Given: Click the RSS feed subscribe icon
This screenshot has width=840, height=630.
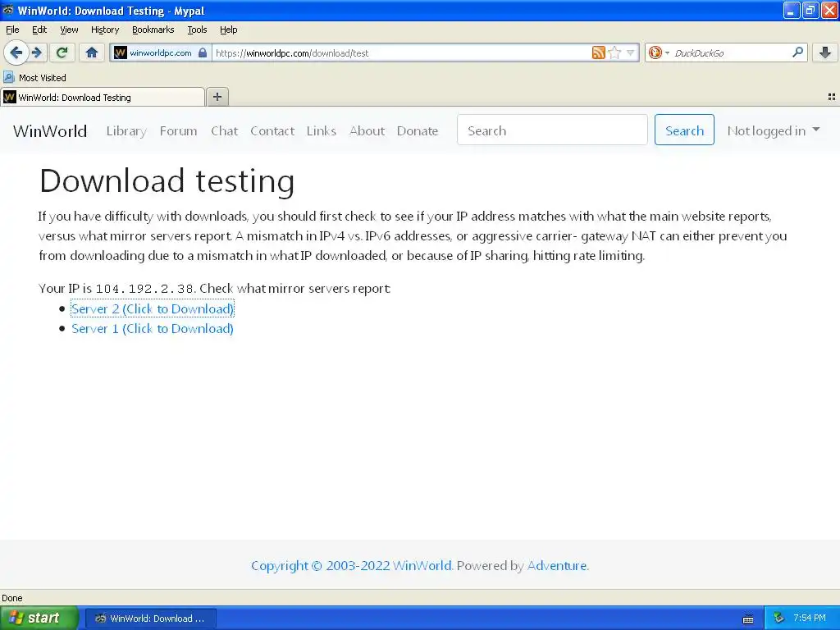Looking at the screenshot, I should (598, 52).
